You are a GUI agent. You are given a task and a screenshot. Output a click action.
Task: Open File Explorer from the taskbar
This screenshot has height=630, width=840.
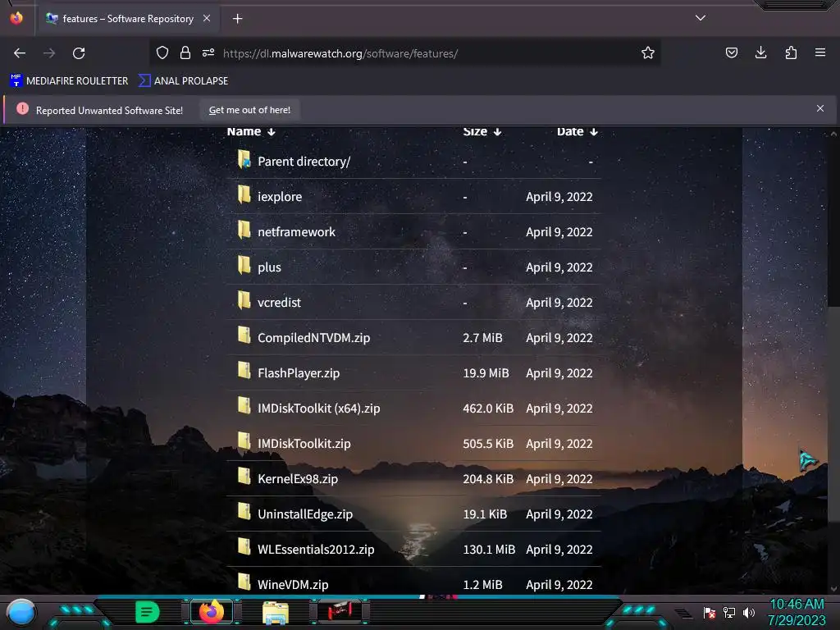point(276,612)
